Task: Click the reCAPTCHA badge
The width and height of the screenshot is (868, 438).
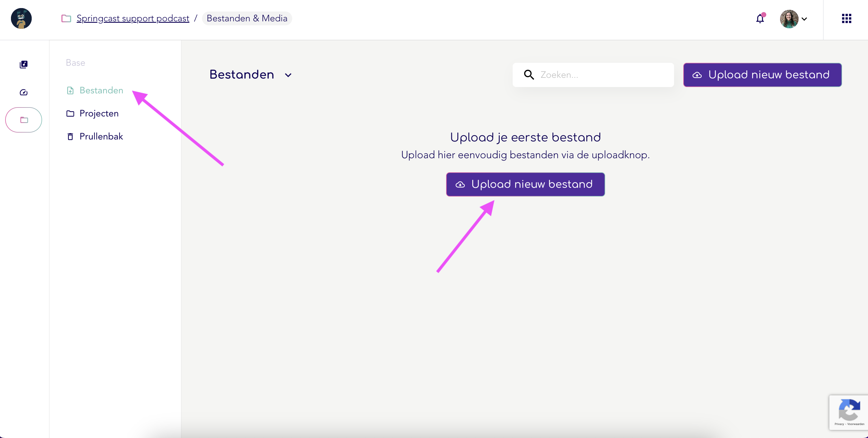Action: point(848,412)
